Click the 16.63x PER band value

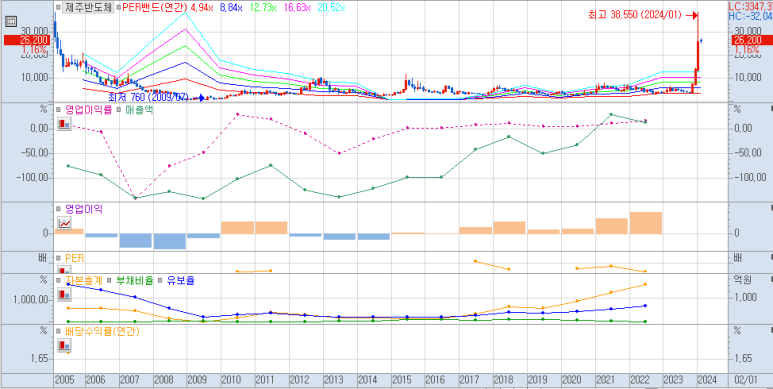pyautogui.click(x=297, y=7)
